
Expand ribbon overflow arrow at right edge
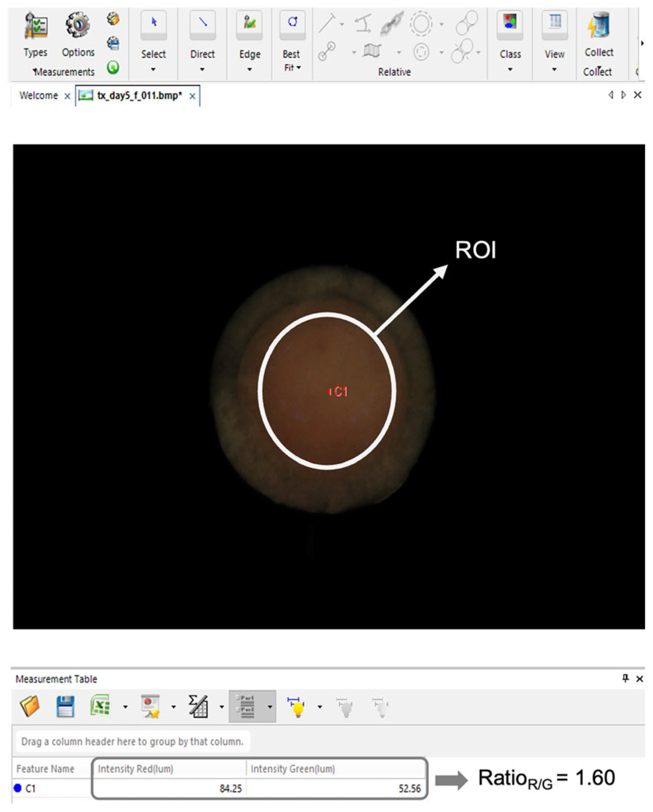642,43
